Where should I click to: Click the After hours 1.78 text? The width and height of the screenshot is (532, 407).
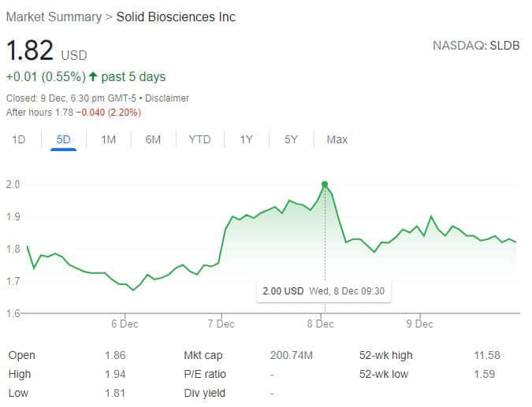[x=39, y=113]
